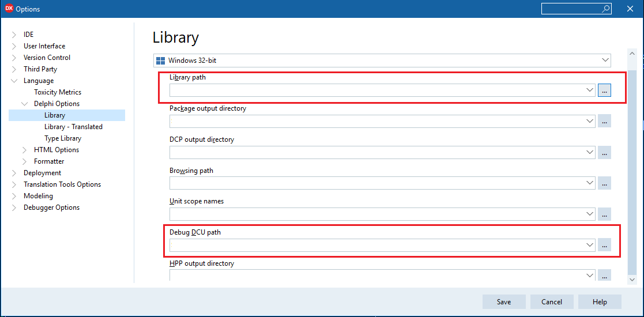Image resolution: width=644 pixels, height=317 pixels.
Task: Collapse the Delphi Options tree node
Action: click(x=25, y=104)
